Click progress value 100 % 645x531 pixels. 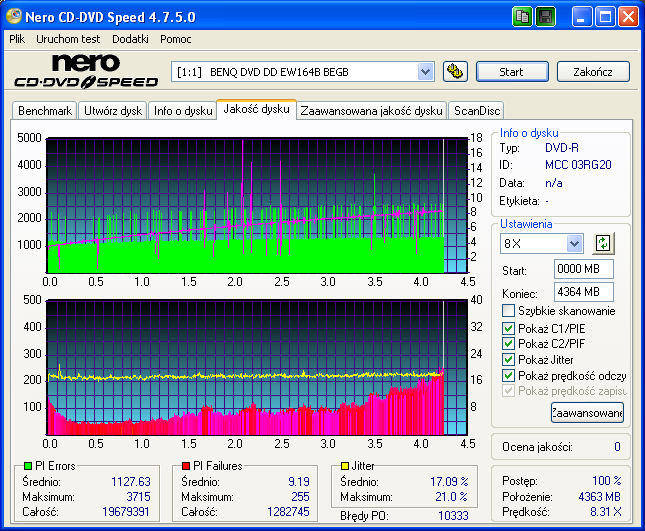pyautogui.click(x=607, y=480)
